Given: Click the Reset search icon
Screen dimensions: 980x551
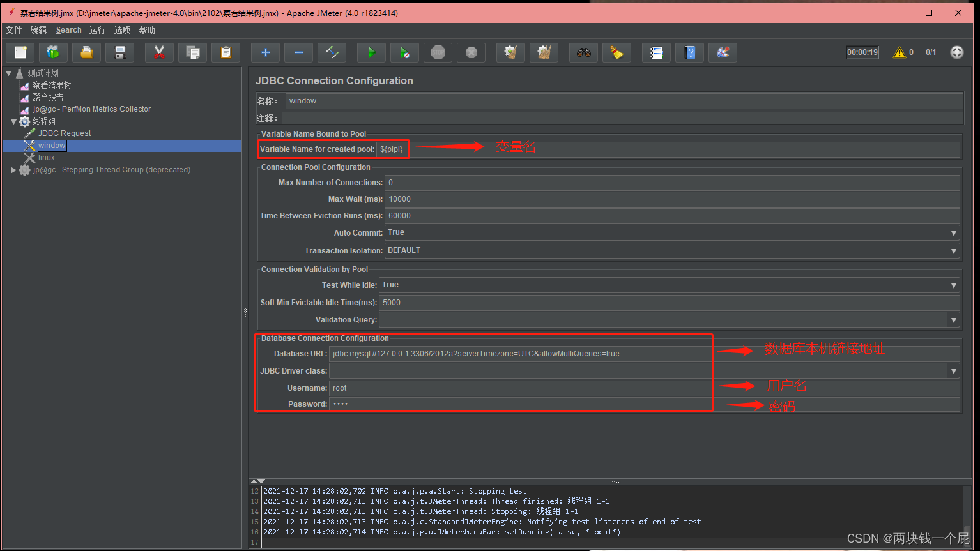Looking at the screenshot, I should coord(617,52).
